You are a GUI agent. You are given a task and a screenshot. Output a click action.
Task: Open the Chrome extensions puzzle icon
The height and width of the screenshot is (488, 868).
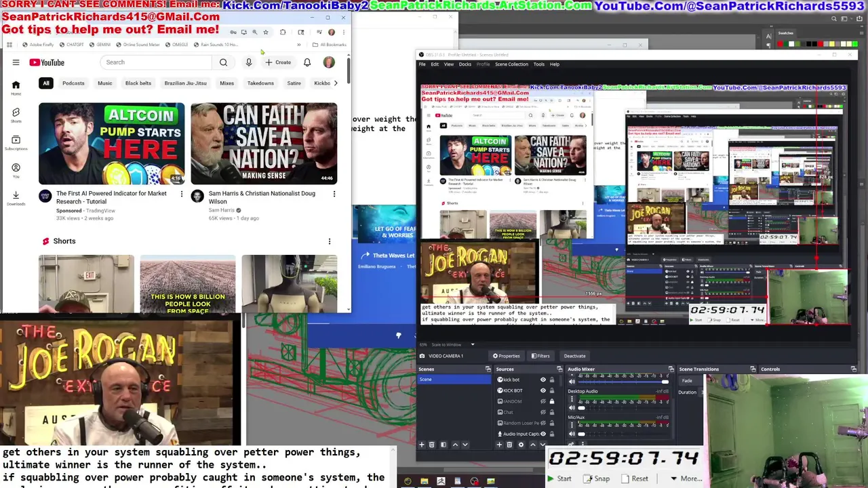tap(283, 32)
